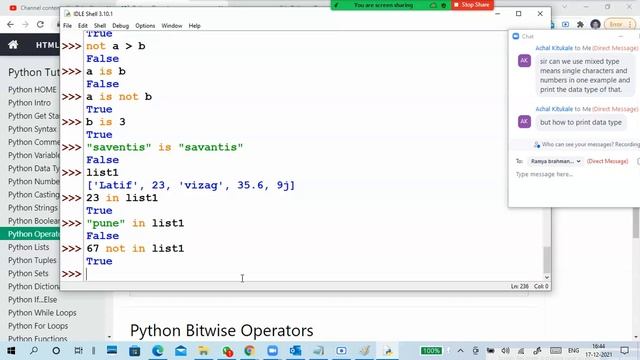The image size is (640, 360).
Task: Open Microsoft Edge in taskbar
Action: click(x=158, y=351)
